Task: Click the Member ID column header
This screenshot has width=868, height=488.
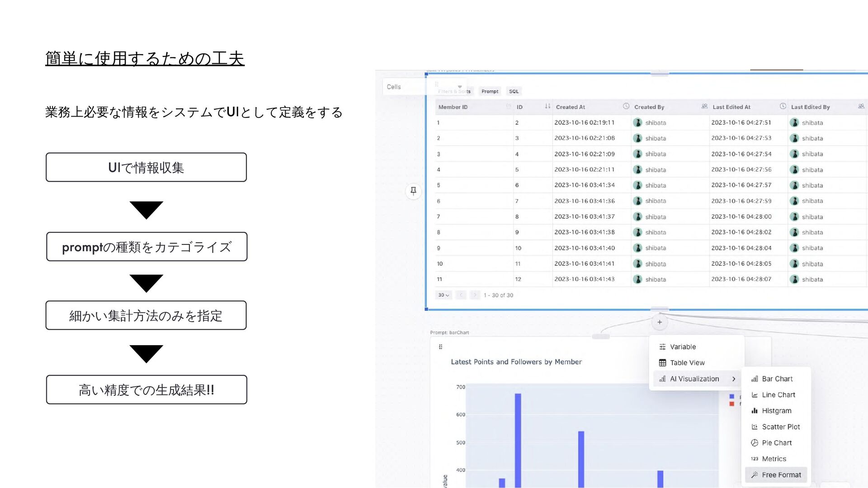Action: (x=475, y=107)
